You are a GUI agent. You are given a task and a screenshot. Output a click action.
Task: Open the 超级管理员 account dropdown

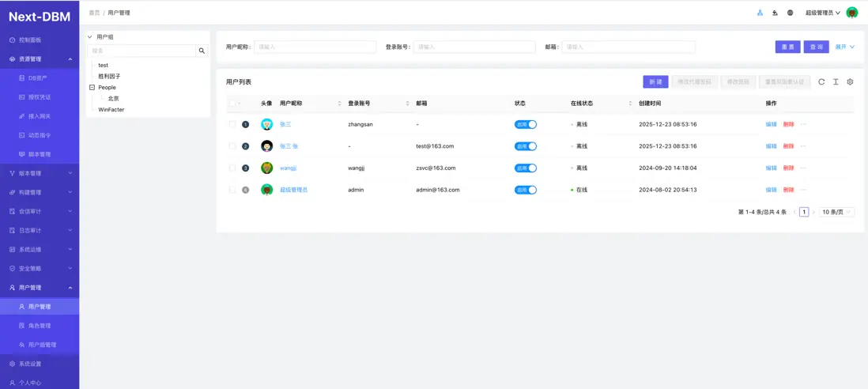tap(823, 13)
